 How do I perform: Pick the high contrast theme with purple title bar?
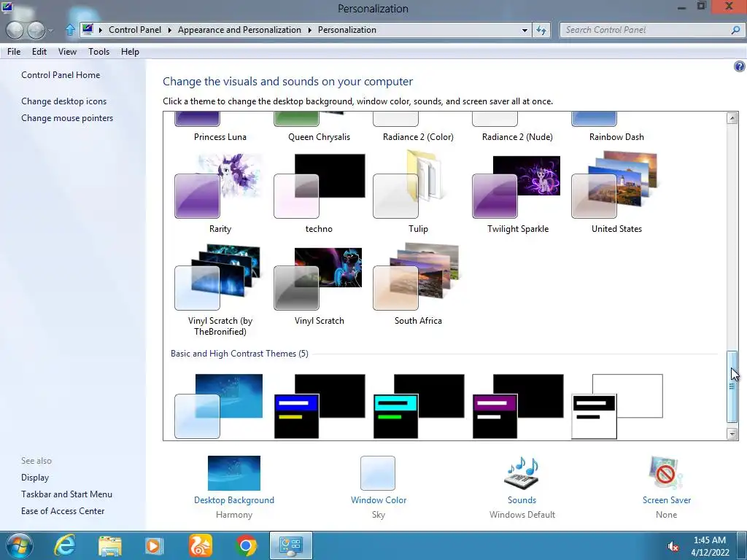518,406
